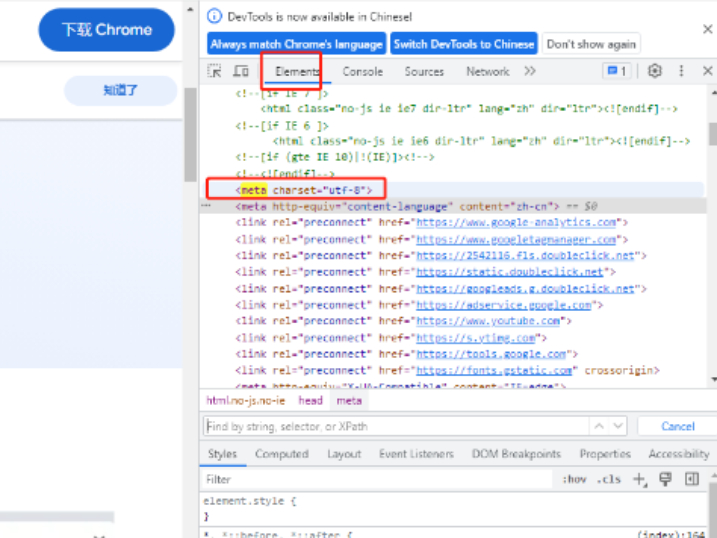Select the head breadcrumb
Screen dimensions: 717x538
310,401
